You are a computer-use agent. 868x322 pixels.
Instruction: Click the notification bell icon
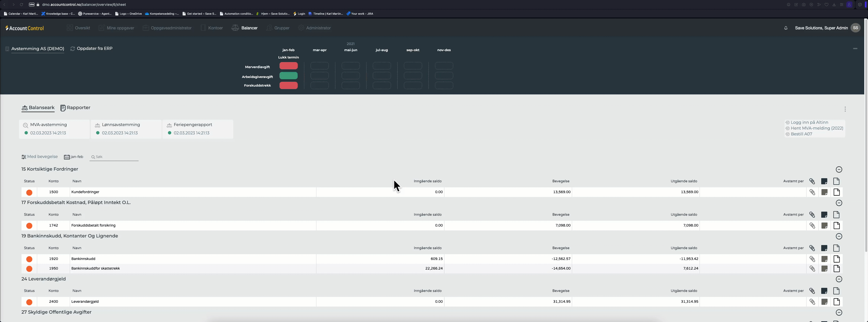(x=786, y=28)
